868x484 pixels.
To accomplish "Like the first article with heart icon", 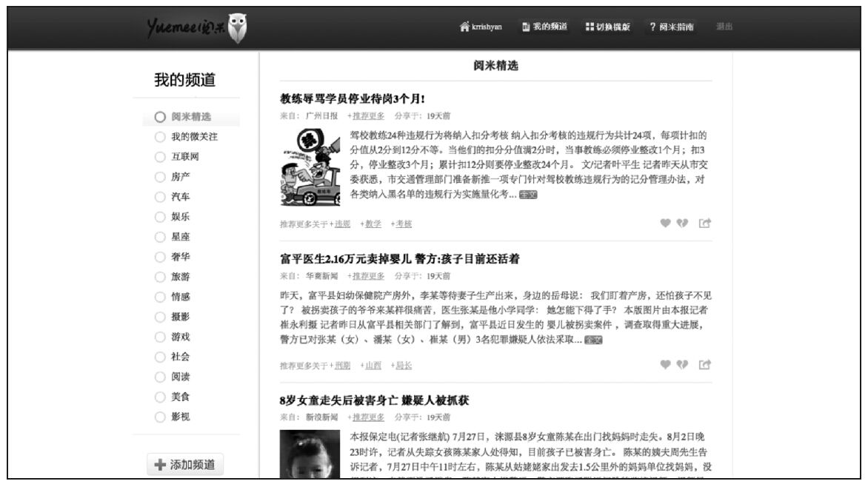I will [665, 223].
